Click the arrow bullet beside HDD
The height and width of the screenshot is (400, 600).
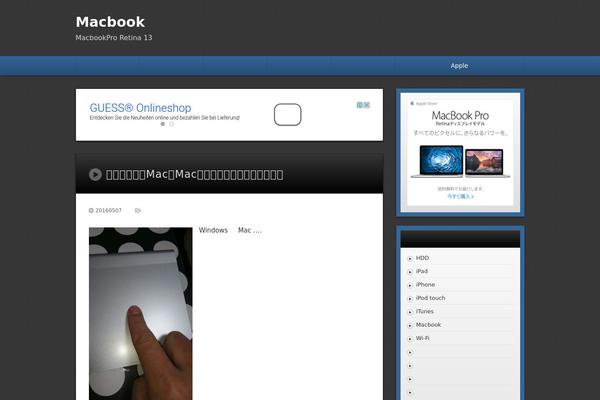pyautogui.click(x=410, y=259)
